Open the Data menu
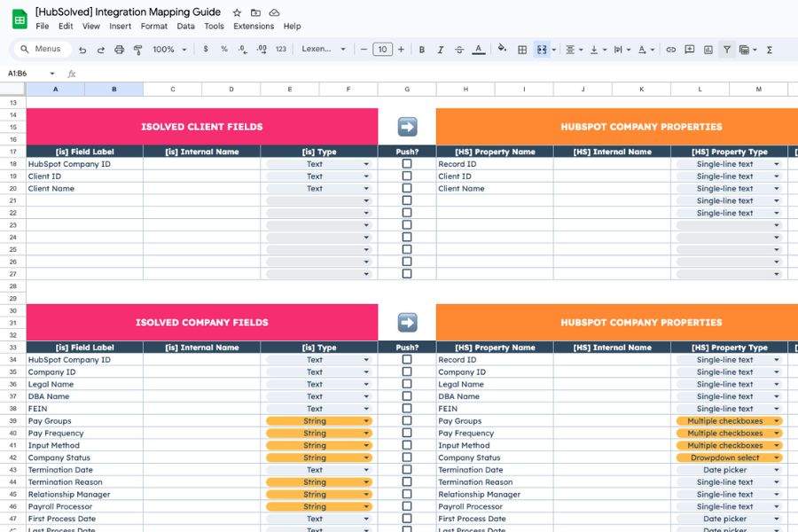798x532 pixels. click(x=186, y=26)
